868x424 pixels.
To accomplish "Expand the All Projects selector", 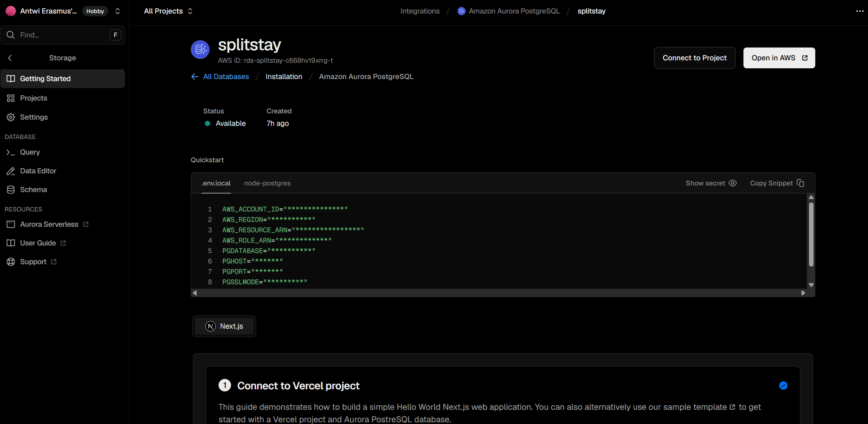I will pos(168,11).
